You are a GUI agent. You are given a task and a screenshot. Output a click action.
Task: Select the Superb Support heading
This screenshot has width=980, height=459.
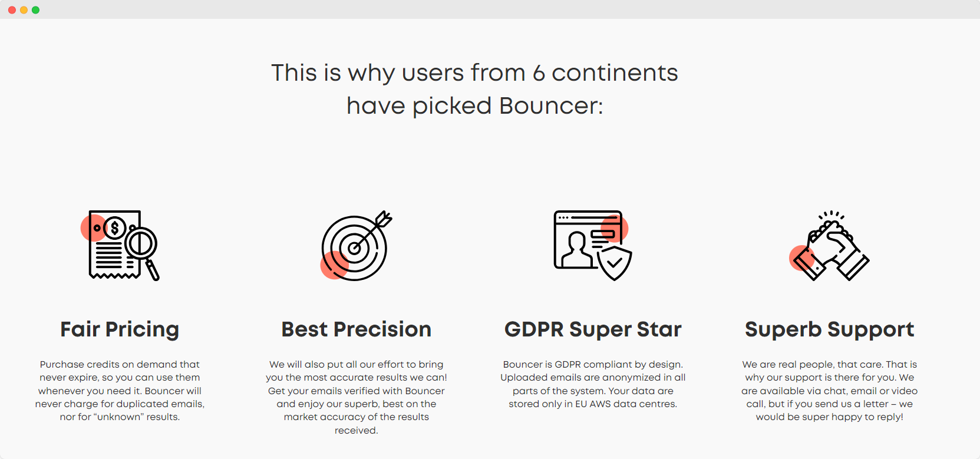(x=829, y=329)
